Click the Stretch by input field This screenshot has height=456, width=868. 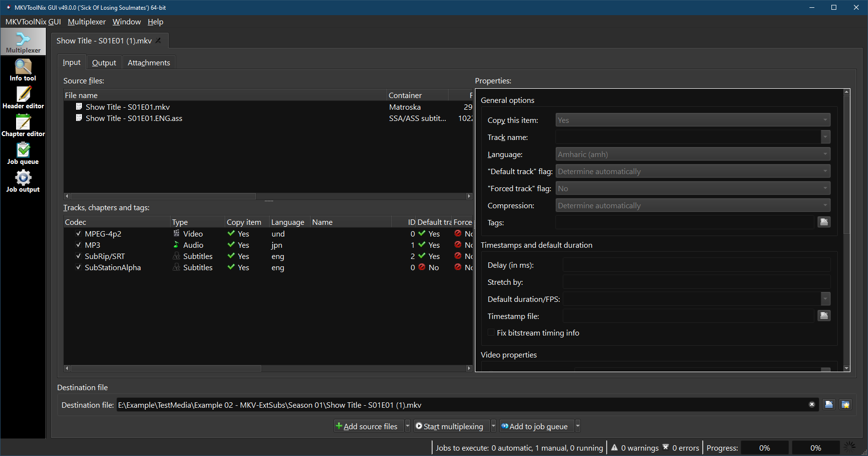click(x=696, y=282)
